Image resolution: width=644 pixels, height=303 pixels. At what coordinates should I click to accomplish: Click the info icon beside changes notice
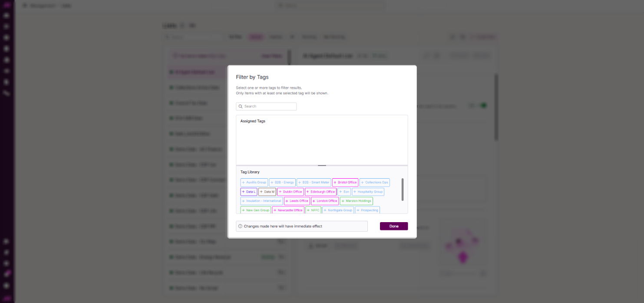coord(240,226)
